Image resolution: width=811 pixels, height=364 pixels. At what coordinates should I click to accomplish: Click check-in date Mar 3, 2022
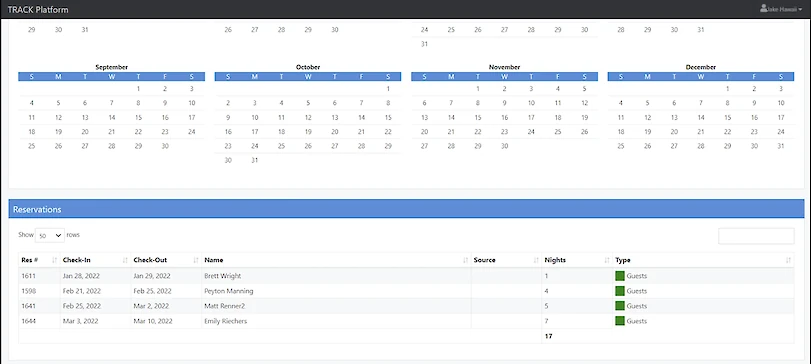(81, 321)
